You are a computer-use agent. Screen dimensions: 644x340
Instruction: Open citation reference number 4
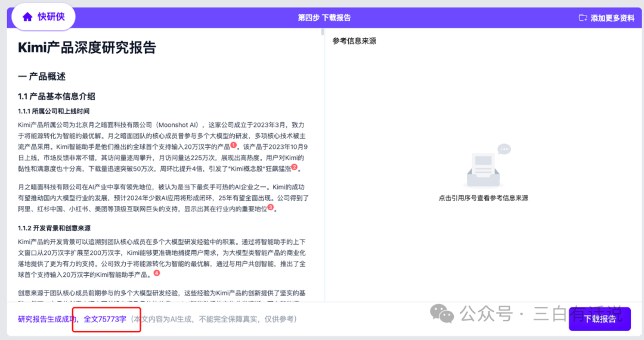[x=156, y=273]
